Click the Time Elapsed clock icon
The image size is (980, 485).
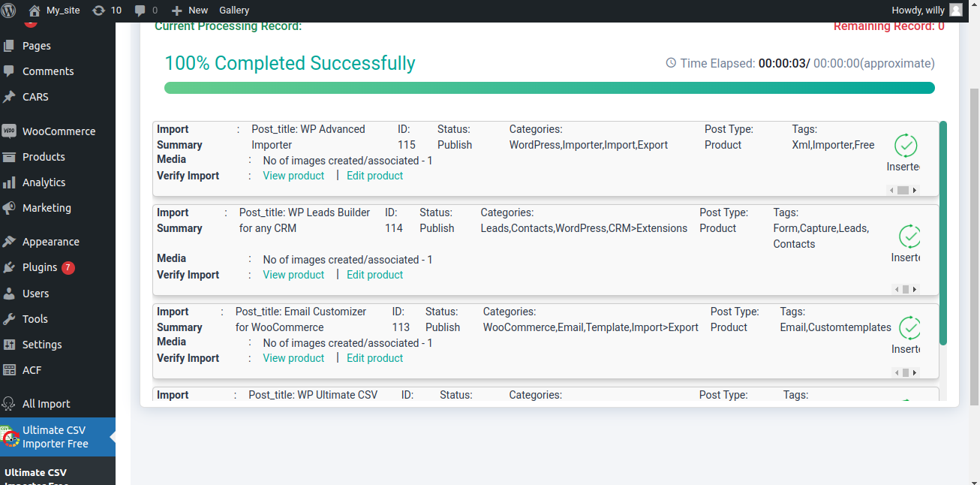pyautogui.click(x=672, y=63)
